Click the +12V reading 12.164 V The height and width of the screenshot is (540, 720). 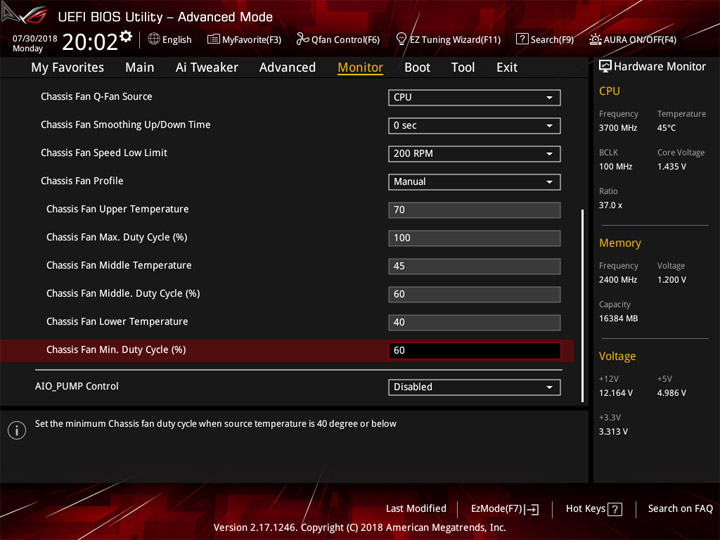tap(616, 393)
